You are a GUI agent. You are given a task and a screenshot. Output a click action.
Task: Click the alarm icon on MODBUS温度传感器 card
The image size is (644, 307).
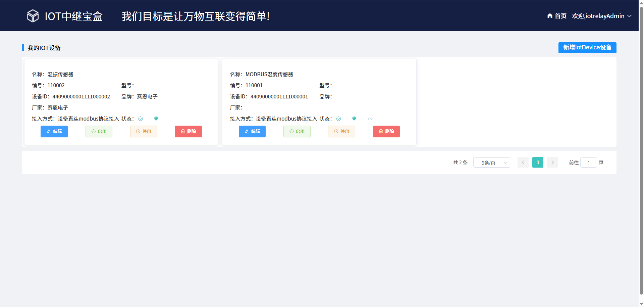click(370, 119)
